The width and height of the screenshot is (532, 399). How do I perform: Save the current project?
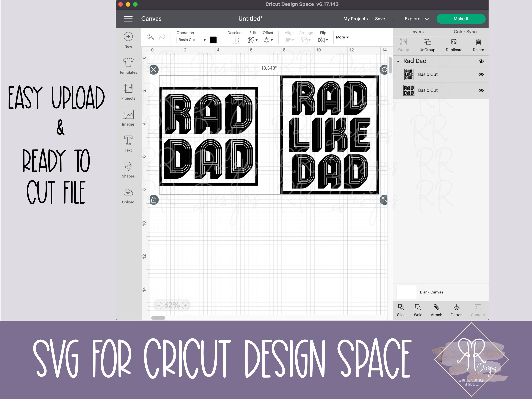(380, 19)
